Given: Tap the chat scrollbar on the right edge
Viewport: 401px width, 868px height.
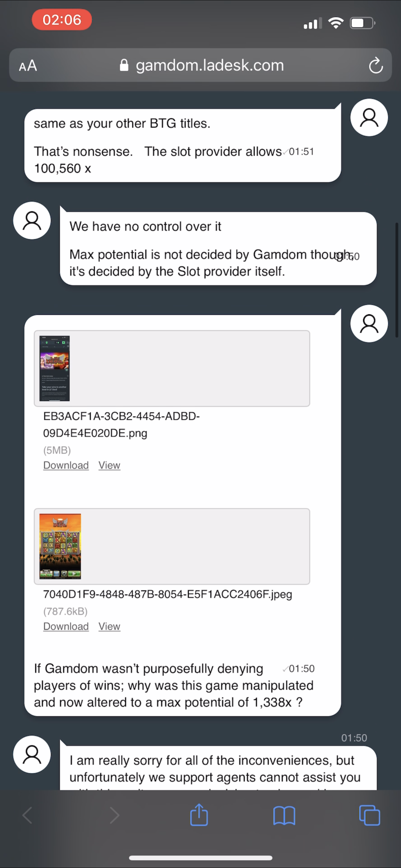Looking at the screenshot, I should (x=397, y=280).
